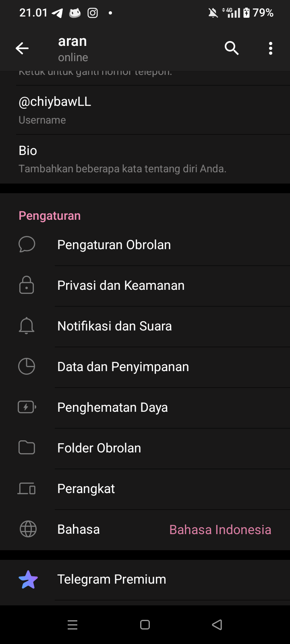Open Privasi dan Keamanan

(121, 285)
